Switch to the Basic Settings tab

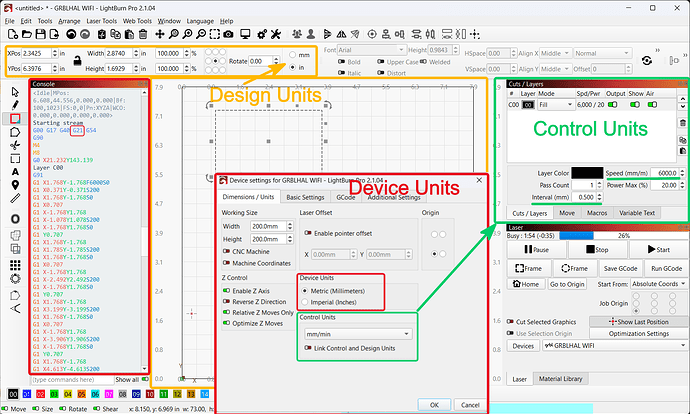(x=305, y=197)
